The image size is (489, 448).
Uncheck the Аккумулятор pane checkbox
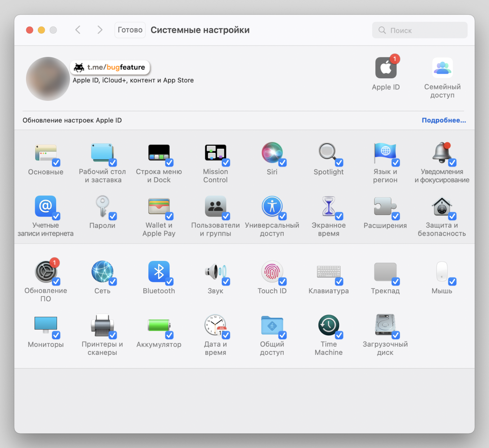pos(169,335)
